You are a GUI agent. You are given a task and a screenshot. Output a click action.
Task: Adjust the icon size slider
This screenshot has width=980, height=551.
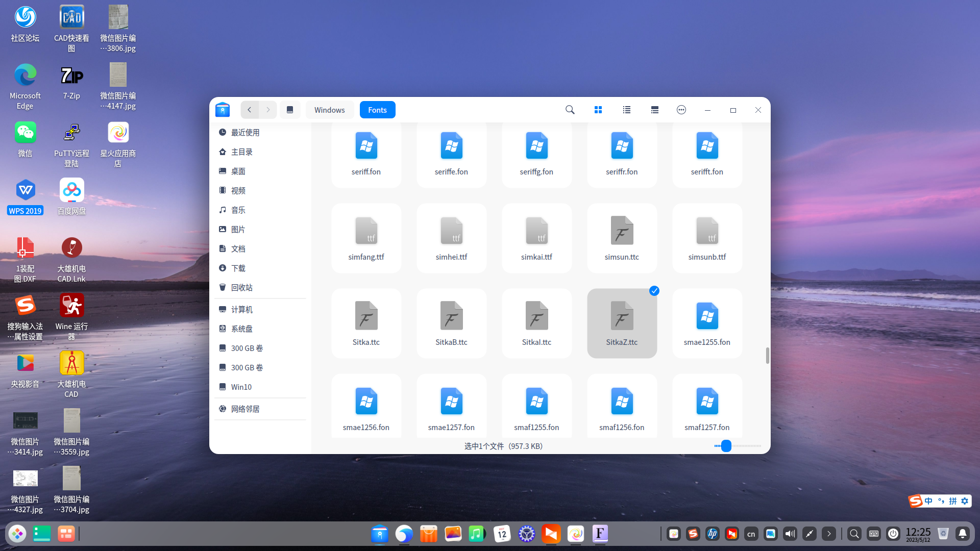point(726,446)
